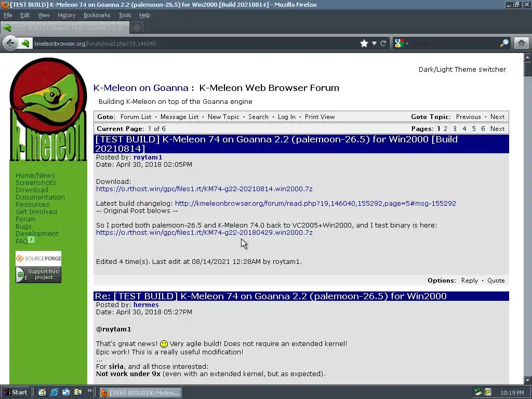532x399 pixels.
Task: Open the Bookmarks menu
Action: 97,15
